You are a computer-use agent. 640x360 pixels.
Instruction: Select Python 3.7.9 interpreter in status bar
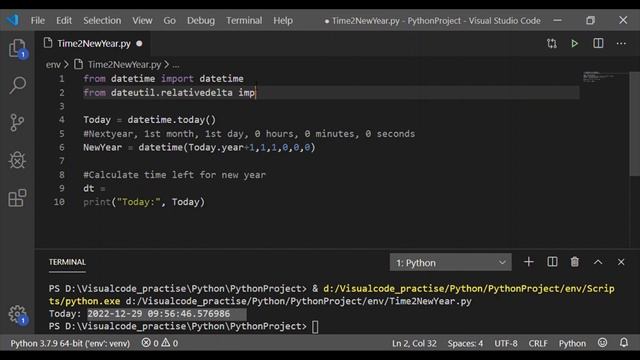70,343
